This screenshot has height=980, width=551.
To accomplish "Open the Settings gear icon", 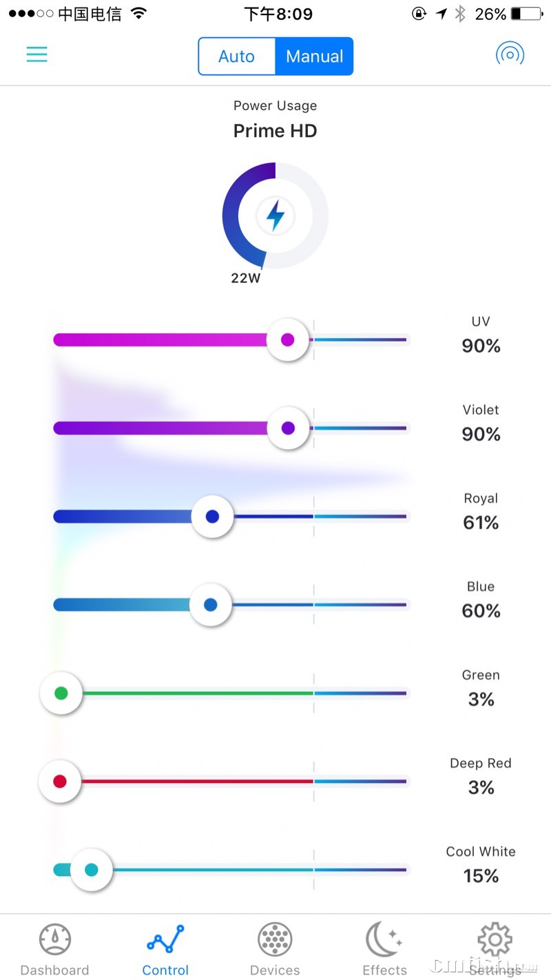I will pyautogui.click(x=495, y=940).
